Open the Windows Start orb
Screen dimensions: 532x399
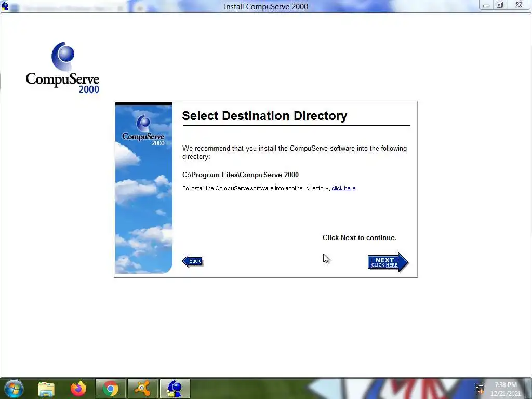click(14, 389)
